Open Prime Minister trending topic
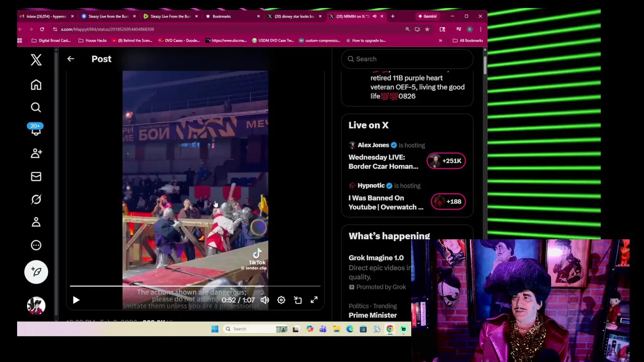The height and width of the screenshot is (362, 644). (x=373, y=315)
